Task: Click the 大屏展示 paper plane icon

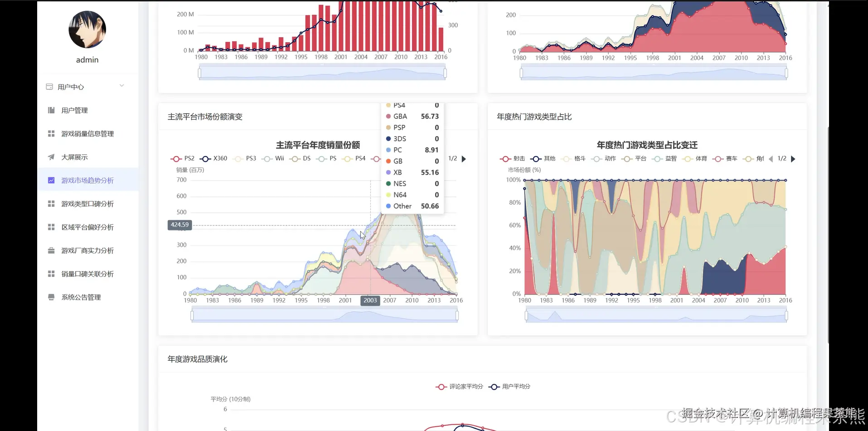Action: [51, 157]
